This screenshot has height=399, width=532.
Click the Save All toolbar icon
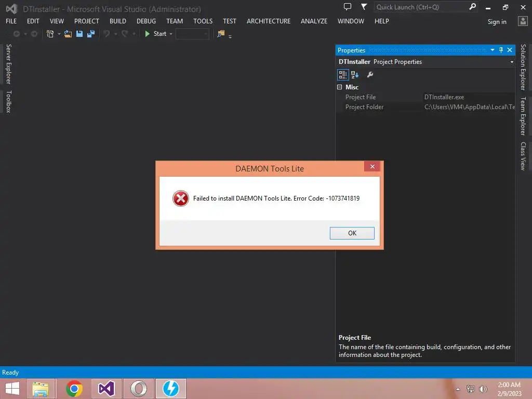(90, 34)
